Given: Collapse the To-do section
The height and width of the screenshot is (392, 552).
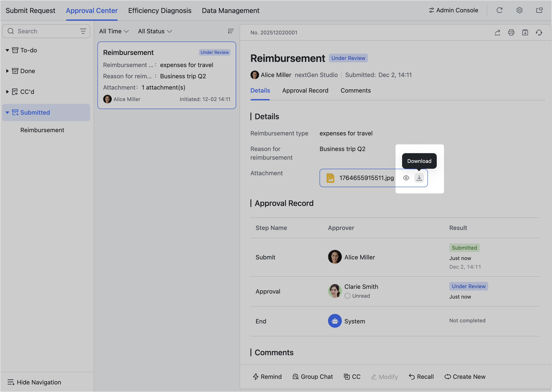Looking at the screenshot, I should pyautogui.click(x=7, y=50).
